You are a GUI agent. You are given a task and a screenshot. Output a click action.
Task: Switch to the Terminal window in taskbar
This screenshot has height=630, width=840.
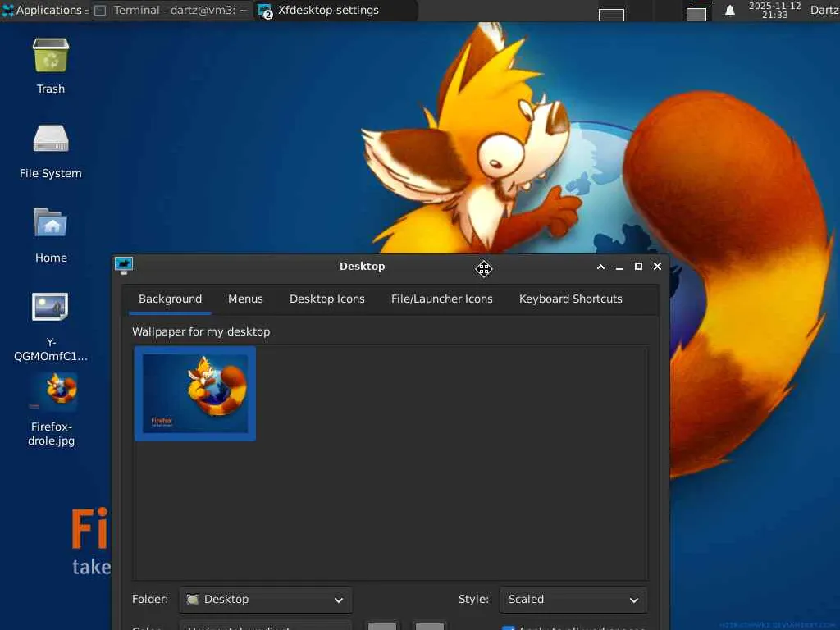tap(172, 10)
